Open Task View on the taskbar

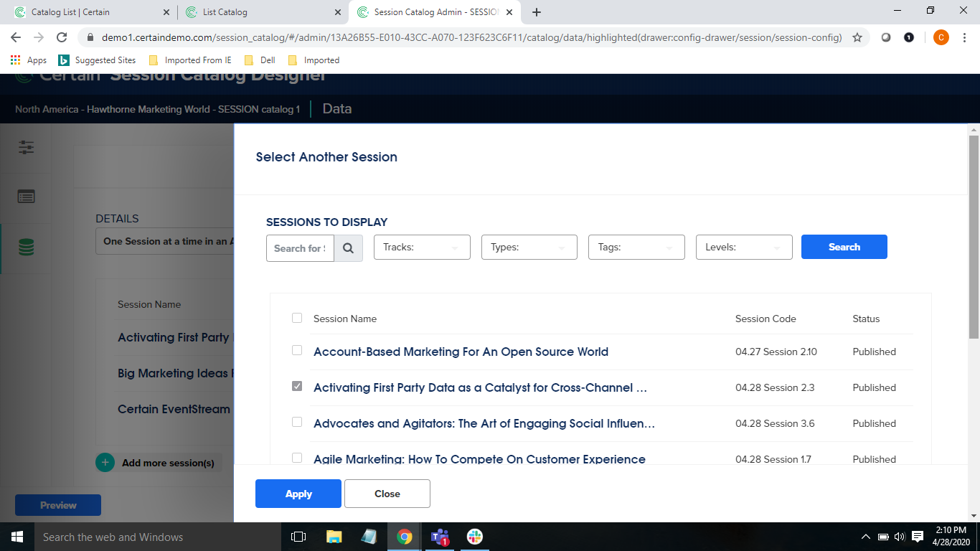coord(298,537)
